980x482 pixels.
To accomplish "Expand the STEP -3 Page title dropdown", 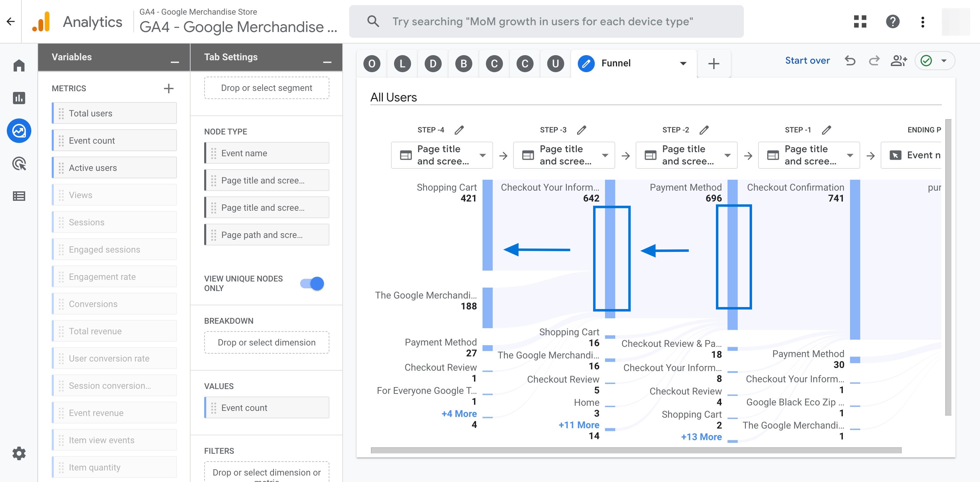I will [605, 155].
